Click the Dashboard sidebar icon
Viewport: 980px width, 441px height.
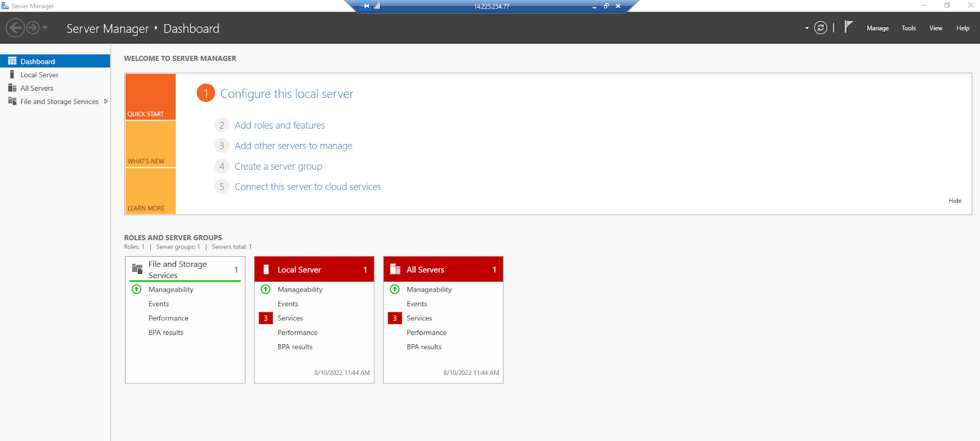click(12, 61)
